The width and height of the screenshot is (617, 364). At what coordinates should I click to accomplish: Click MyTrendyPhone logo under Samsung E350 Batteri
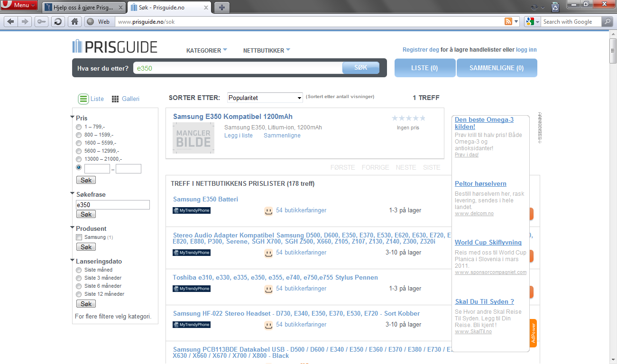(192, 210)
